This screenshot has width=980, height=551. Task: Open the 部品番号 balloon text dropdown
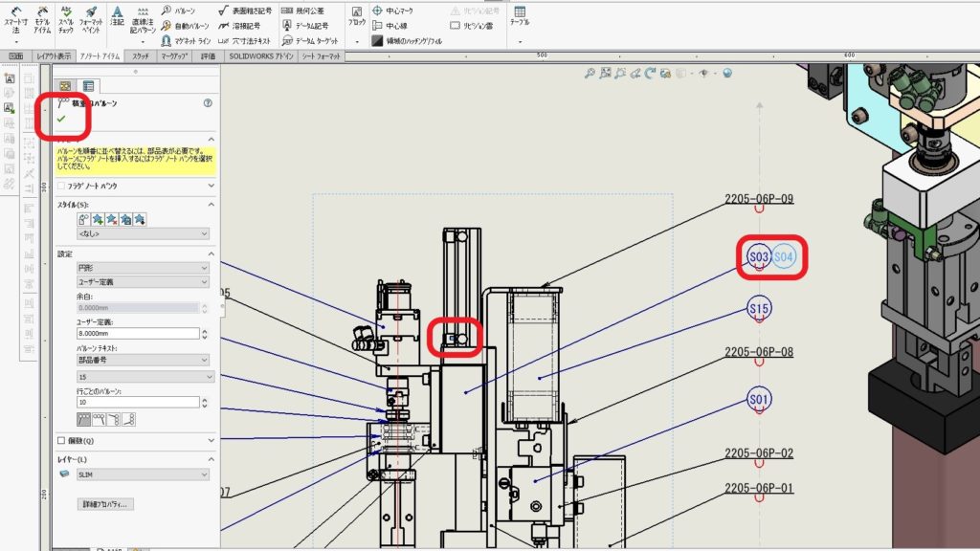(143, 360)
